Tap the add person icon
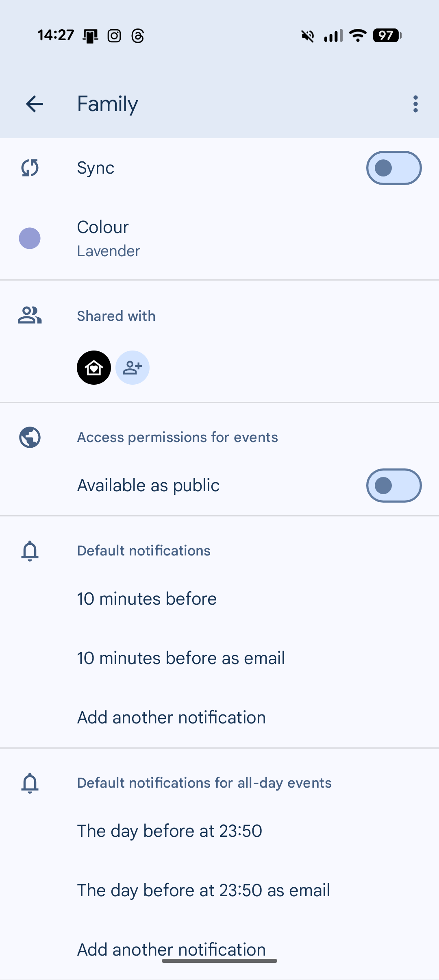 [133, 368]
